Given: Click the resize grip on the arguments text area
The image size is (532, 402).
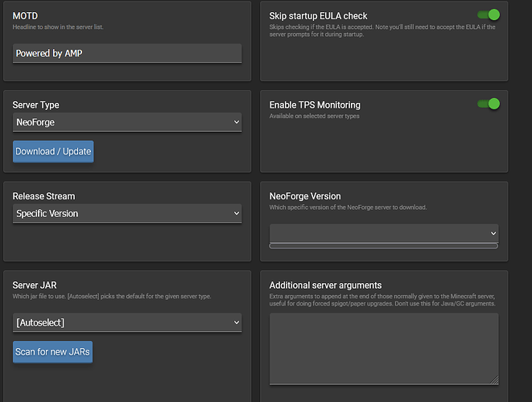Looking at the screenshot, I should pos(494,380).
